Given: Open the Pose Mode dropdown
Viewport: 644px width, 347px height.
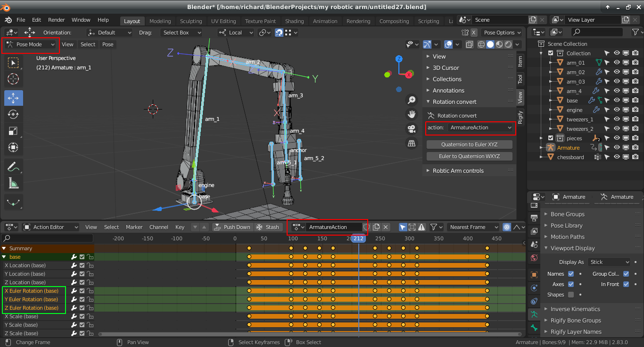Looking at the screenshot, I should pyautogui.click(x=31, y=44).
